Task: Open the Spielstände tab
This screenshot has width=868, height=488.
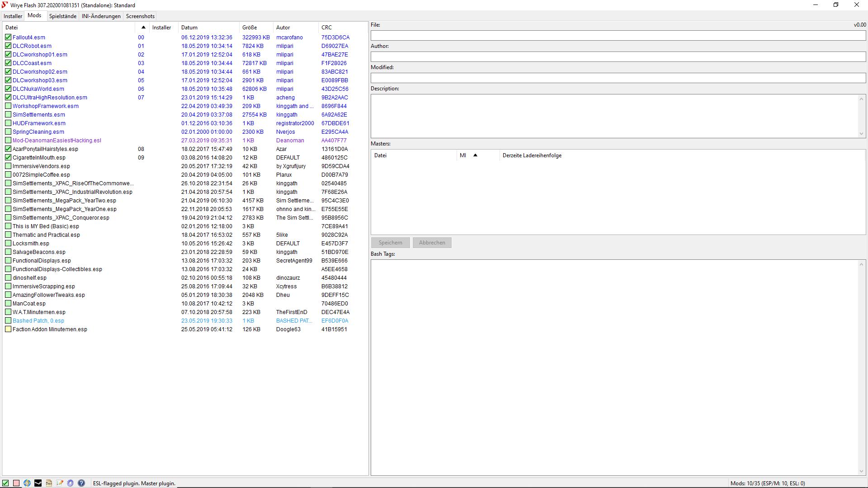Action: [x=62, y=16]
